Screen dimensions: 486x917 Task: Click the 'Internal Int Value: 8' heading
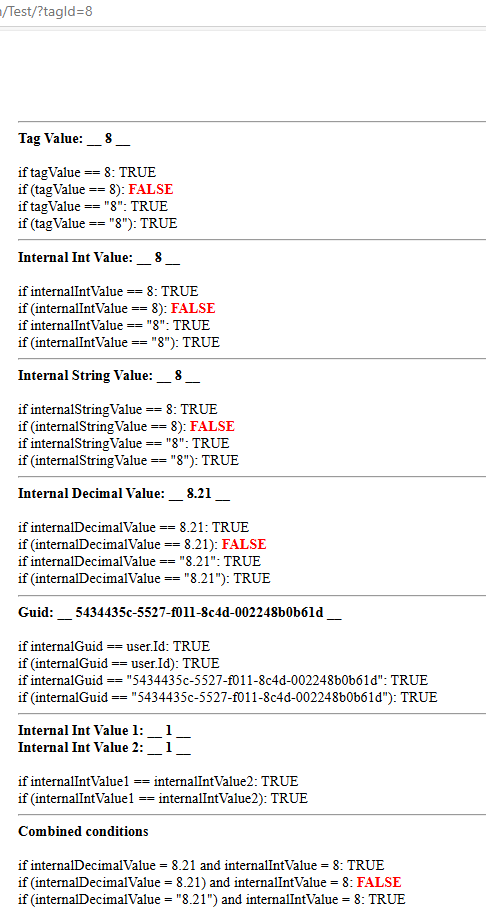click(x=99, y=257)
